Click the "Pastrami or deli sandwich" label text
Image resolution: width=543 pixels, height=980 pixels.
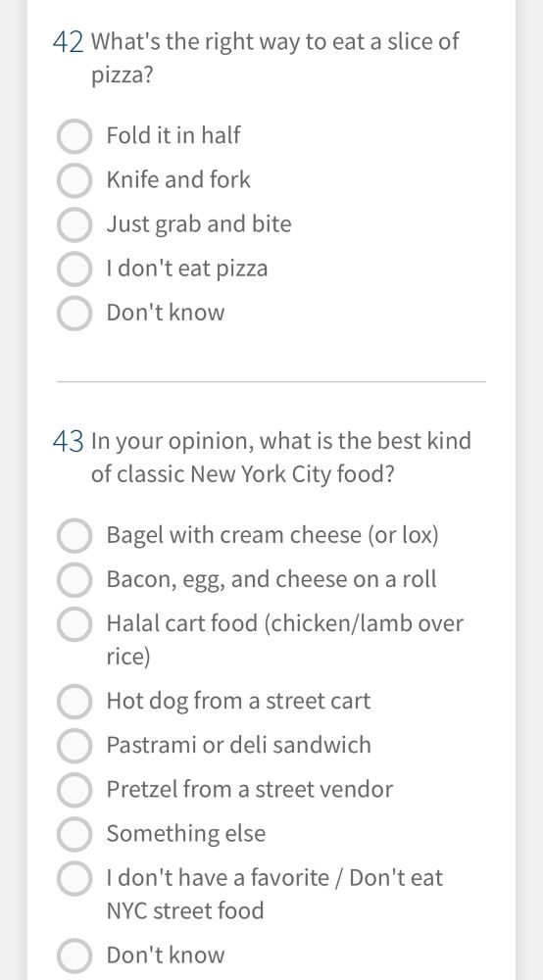click(x=239, y=745)
